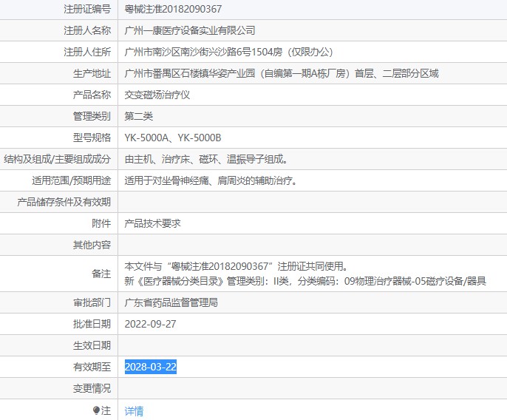
Task: Click remark line about 医疗器械分类目录
Action: (305, 281)
